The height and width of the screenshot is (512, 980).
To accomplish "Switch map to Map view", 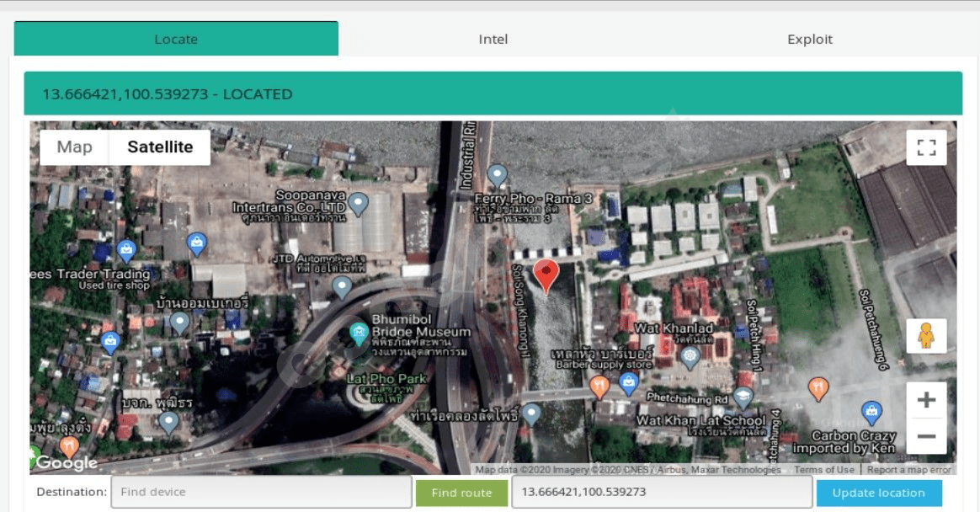I will (x=74, y=147).
